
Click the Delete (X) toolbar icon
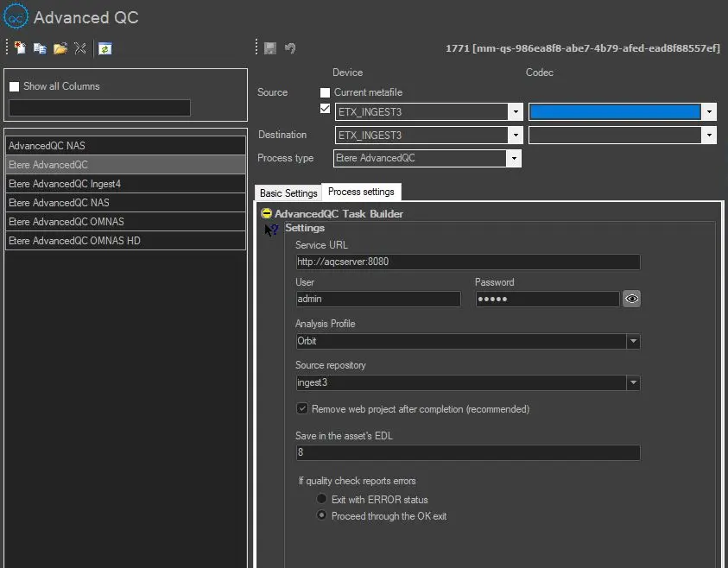coord(79,48)
